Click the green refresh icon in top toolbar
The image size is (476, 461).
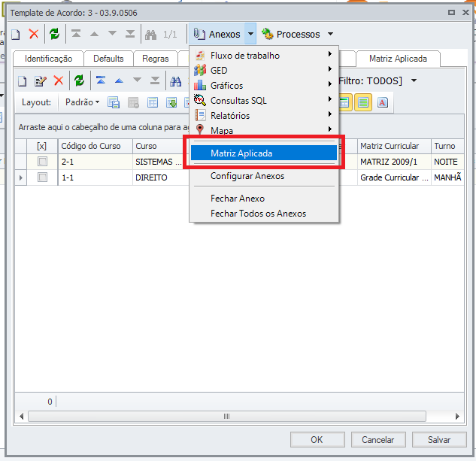(55, 34)
